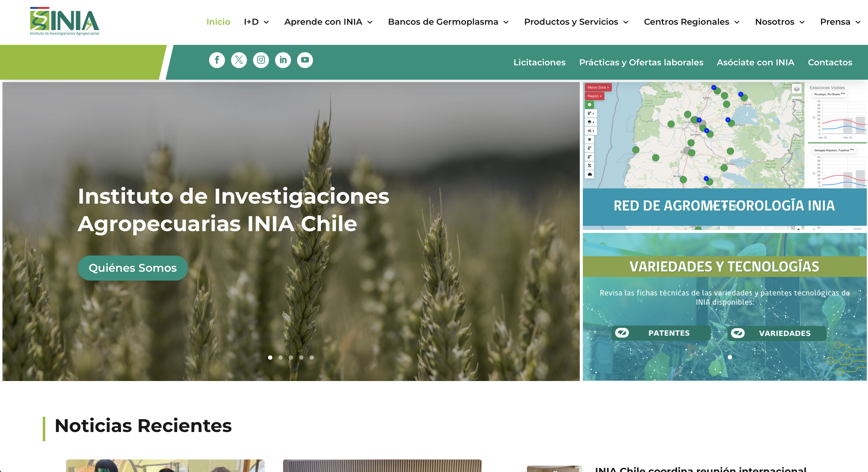This screenshot has height=472, width=868.
Task: Go to the Inicio menu item
Action: [x=218, y=22]
